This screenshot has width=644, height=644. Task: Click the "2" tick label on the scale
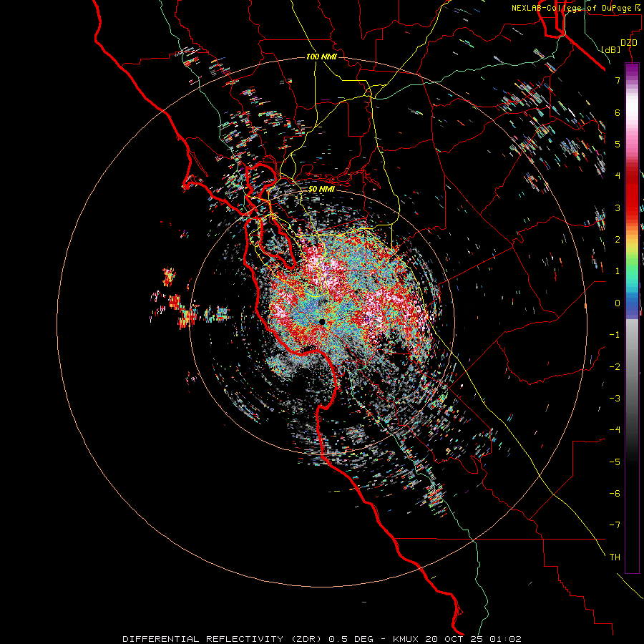618,240
